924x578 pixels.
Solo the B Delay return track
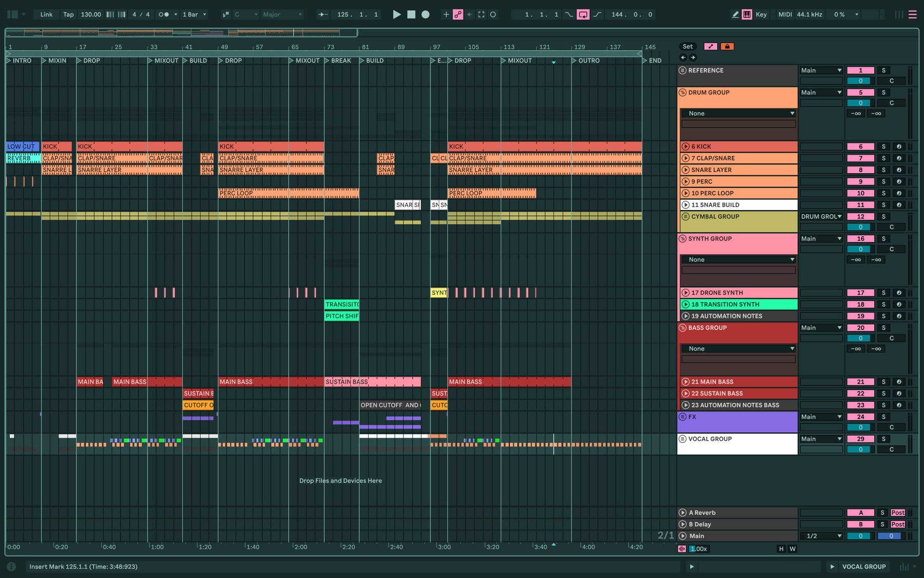point(882,524)
